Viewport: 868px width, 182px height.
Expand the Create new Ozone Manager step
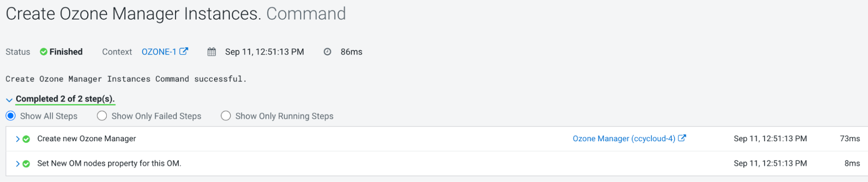pos(18,139)
